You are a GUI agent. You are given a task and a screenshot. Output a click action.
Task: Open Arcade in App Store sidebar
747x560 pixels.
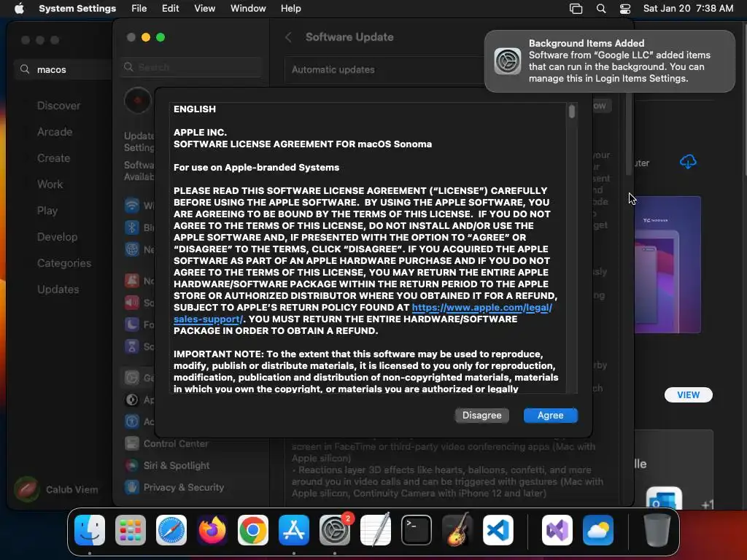(x=55, y=132)
